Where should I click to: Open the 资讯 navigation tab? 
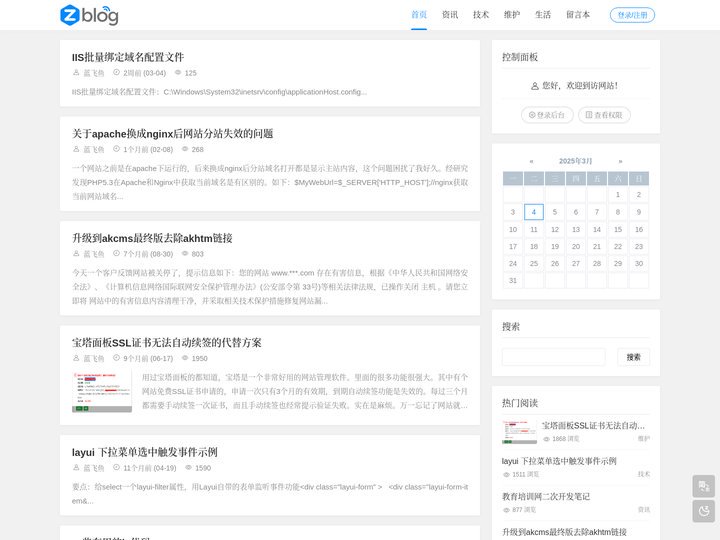pyautogui.click(x=450, y=15)
